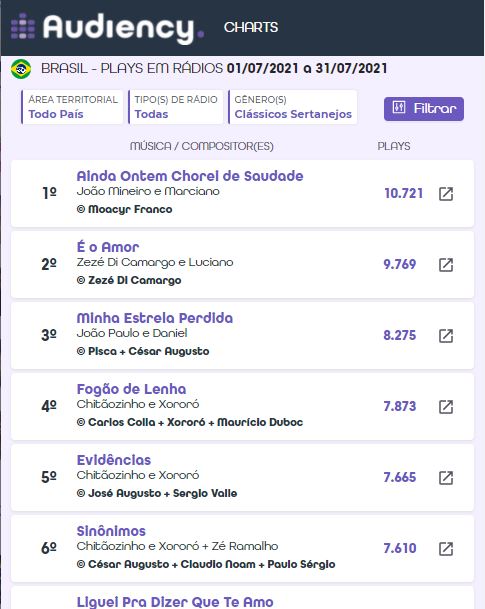Open external link icon for É o Amor
This screenshot has width=485, height=609.
point(446,265)
